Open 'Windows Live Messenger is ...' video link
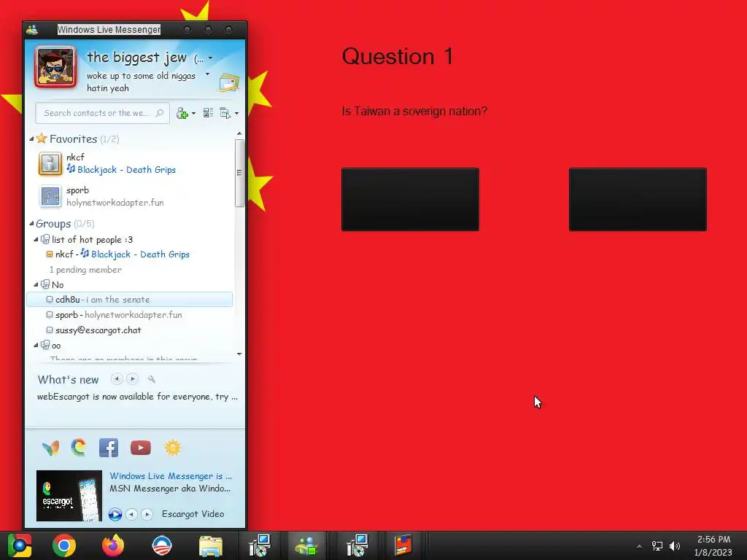Viewport: 747px width, 560px height. point(171,476)
